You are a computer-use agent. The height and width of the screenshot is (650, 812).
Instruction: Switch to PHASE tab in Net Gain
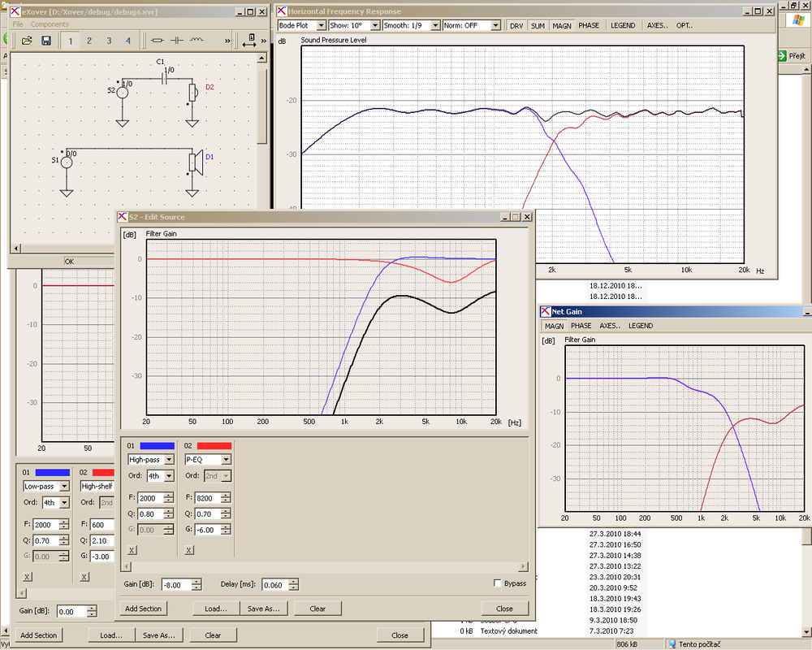tap(581, 326)
